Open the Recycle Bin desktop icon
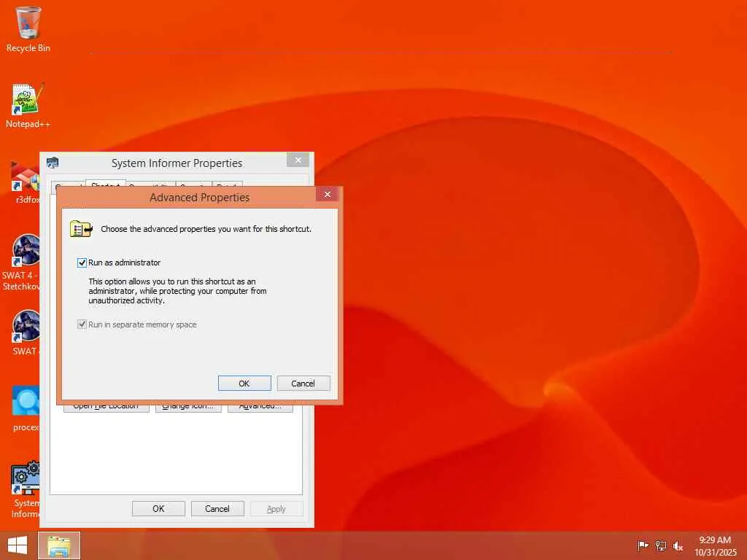 [x=28, y=29]
